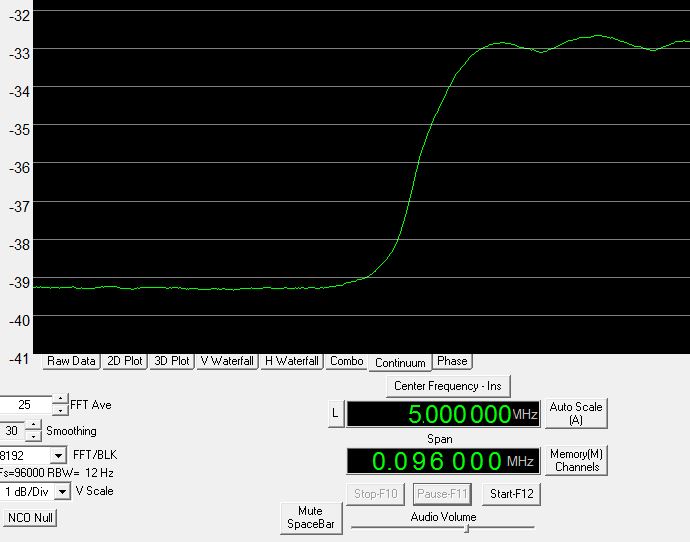Open the 2D Plot tab
This screenshot has width=690, height=542.
125,361
